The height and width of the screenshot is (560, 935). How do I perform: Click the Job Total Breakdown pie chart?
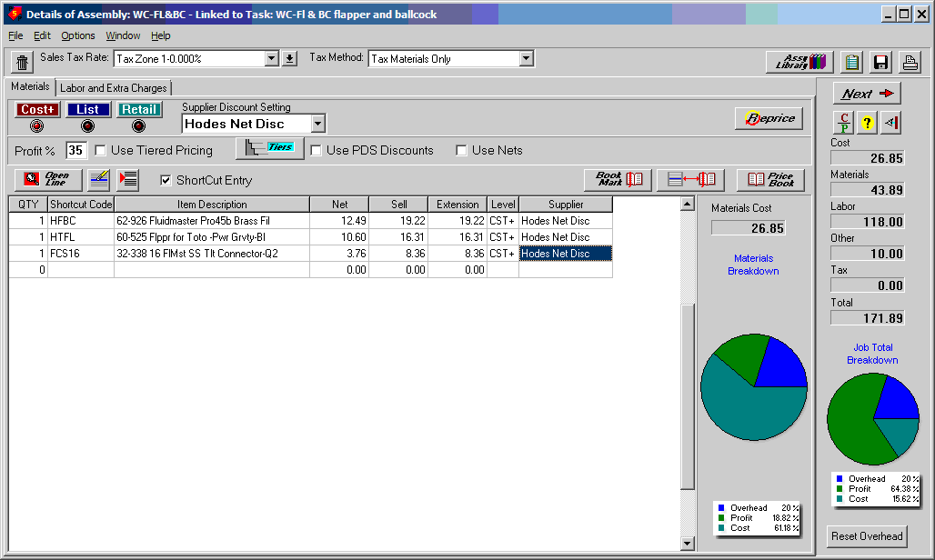pyautogui.click(x=873, y=419)
